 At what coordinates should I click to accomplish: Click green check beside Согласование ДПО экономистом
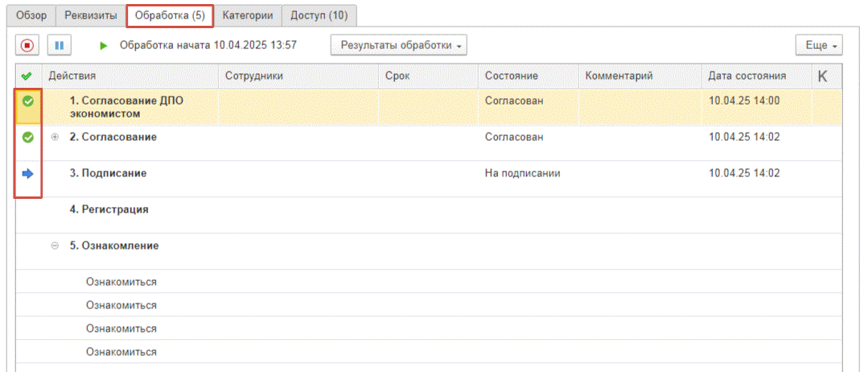click(x=27, y=101)
